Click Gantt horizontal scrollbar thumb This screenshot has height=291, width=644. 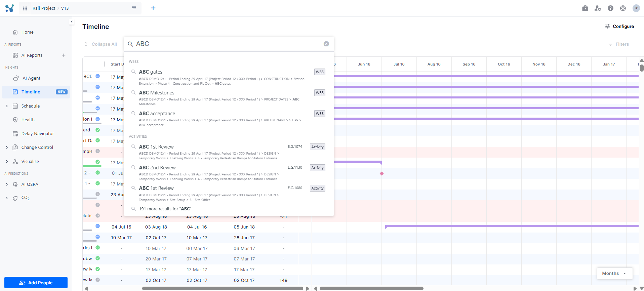pos(371,288)
